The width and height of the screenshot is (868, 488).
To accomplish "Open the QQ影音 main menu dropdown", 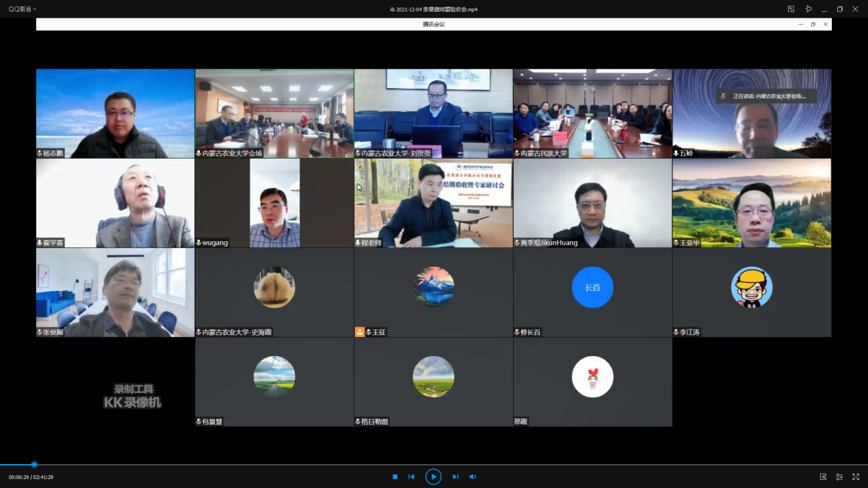I will (x=23, y=9).
